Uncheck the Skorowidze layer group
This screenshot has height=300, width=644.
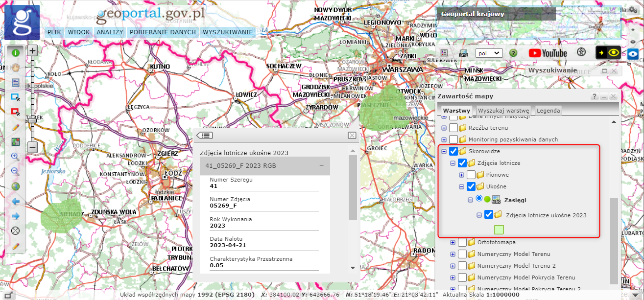[453, 151]
